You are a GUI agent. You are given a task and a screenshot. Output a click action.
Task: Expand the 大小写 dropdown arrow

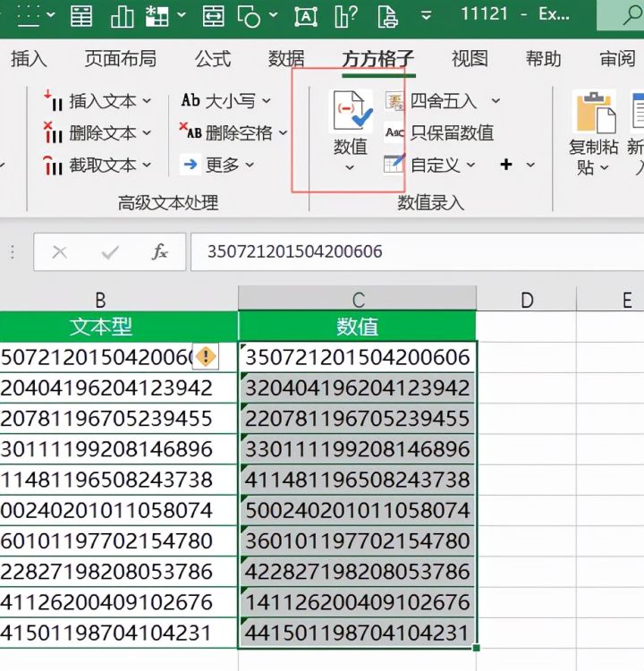tap(267, 101)
